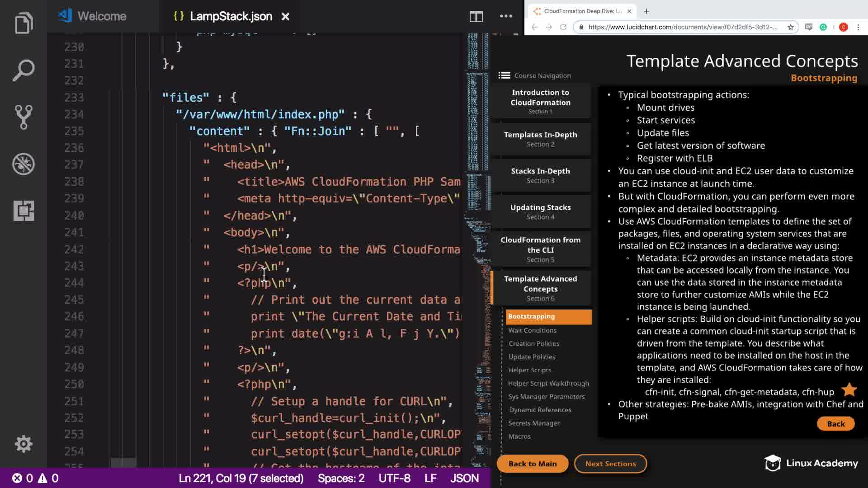Open the JSON language mode selector
The width and height of the screenshot is (868, 488).
pyautogui.click(x=464, y=478)
